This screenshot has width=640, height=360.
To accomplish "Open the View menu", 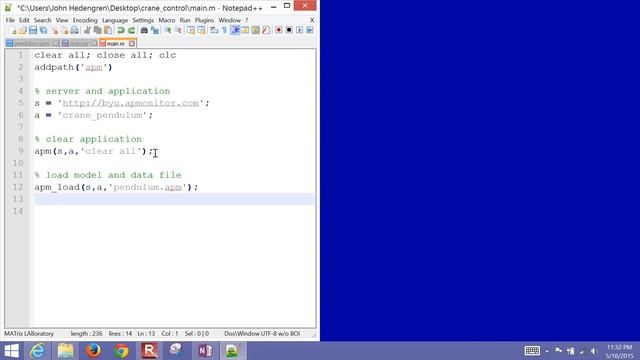I will click(62, 20).
